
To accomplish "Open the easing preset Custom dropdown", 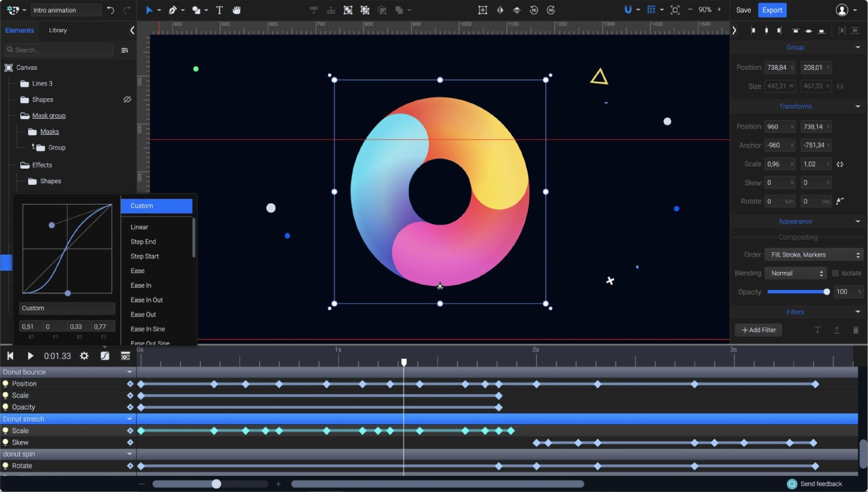I will click(x=67, y=308).
